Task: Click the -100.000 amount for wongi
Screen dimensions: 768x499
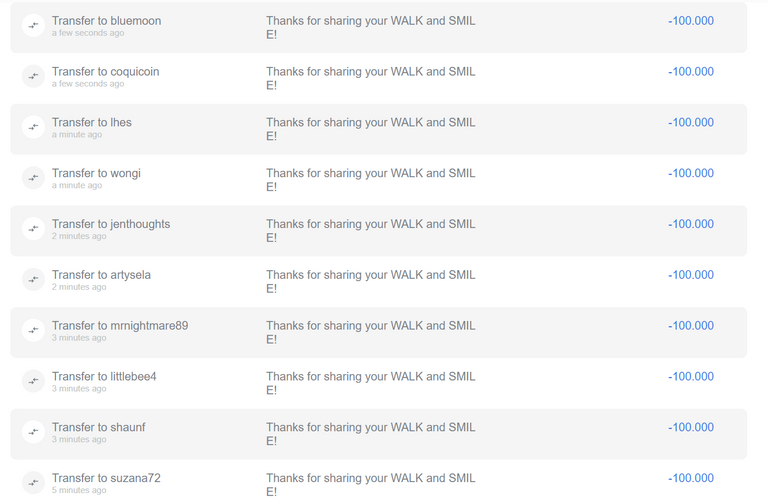Action: pos(691,173)
